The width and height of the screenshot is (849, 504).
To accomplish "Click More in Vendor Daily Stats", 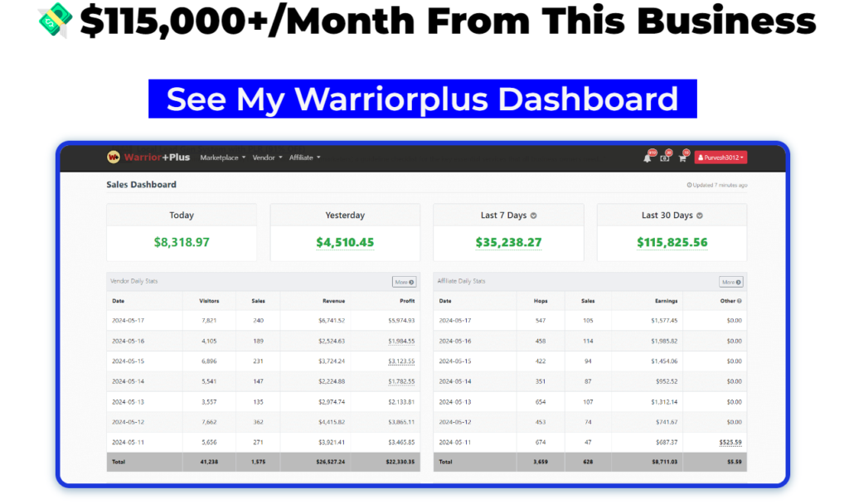I will 404,282.
